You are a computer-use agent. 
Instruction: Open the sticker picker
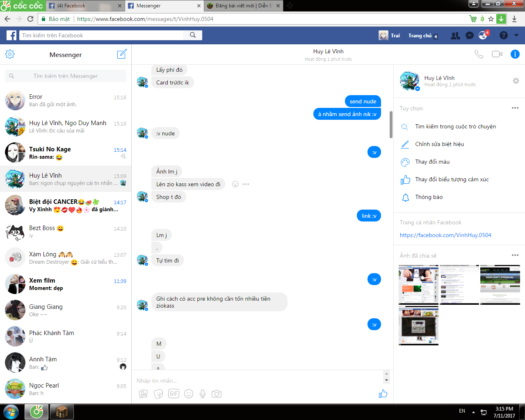158,394
